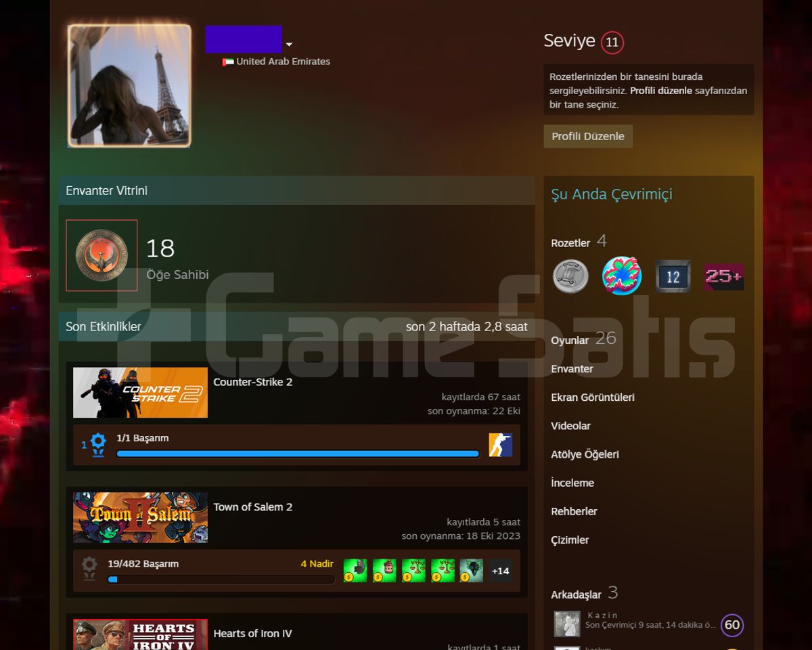Open the Town of Salem 2 banner
This screenshot has width=812, height=650.
[x=140, y=518]
